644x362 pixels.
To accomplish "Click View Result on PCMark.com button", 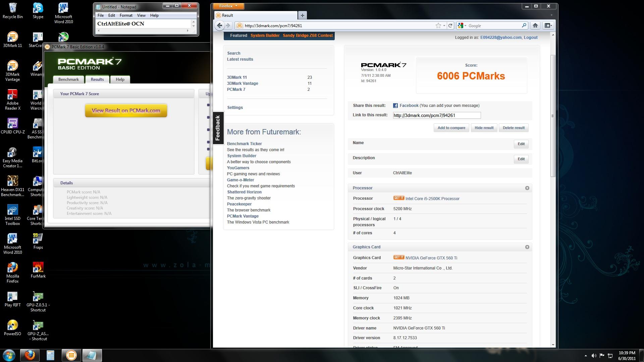I will (126, 111).
